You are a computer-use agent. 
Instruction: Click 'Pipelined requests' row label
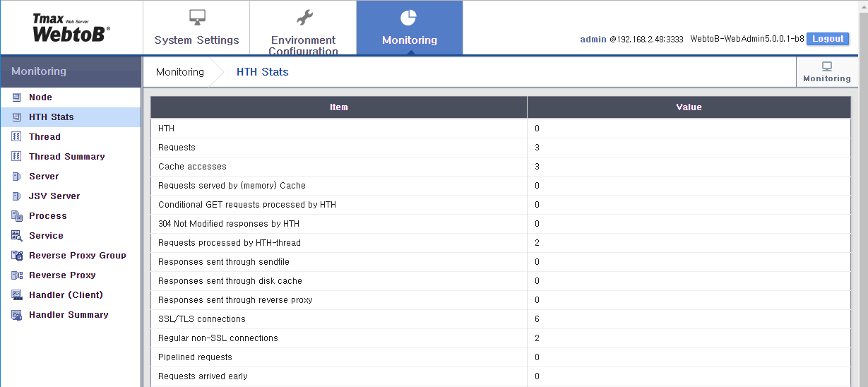(195, 357)
